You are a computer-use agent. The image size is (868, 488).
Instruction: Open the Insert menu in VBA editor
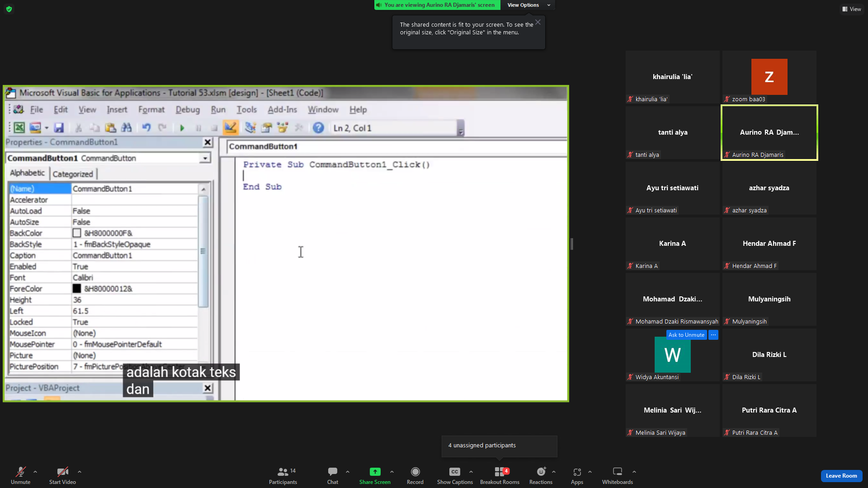click(x=117, y=109)
